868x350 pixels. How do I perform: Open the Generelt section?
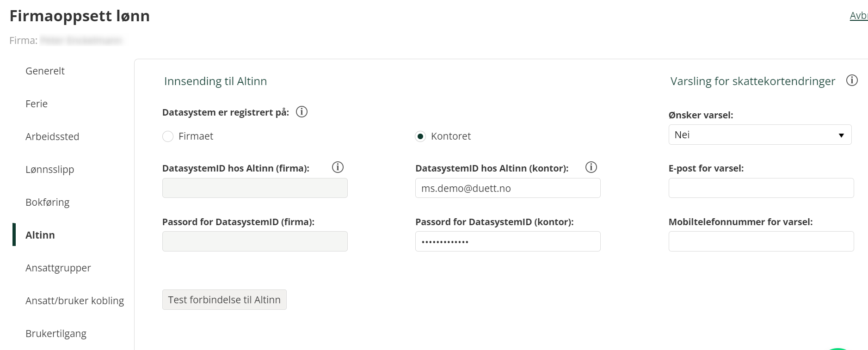[45, 71]
